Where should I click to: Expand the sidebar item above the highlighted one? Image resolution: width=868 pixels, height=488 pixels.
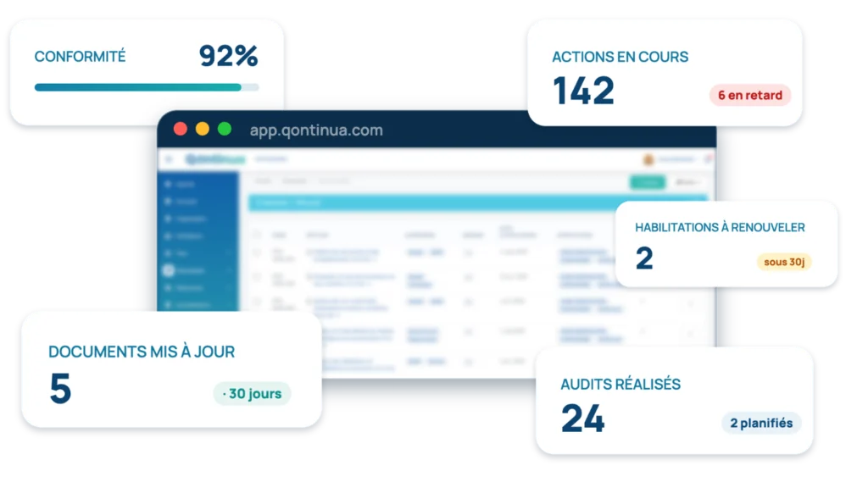tap(198, 252)
